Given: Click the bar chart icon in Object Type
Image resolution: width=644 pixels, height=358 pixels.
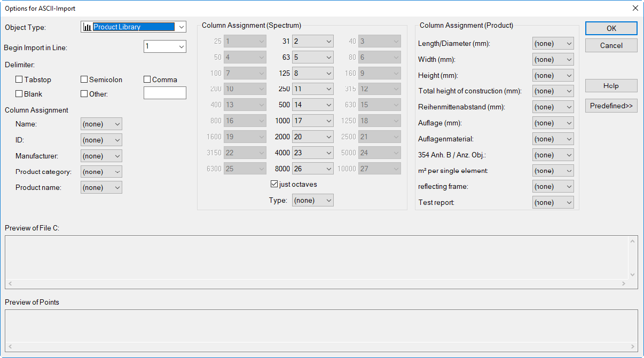Looking at the screenshot, I should pos(88,27).
